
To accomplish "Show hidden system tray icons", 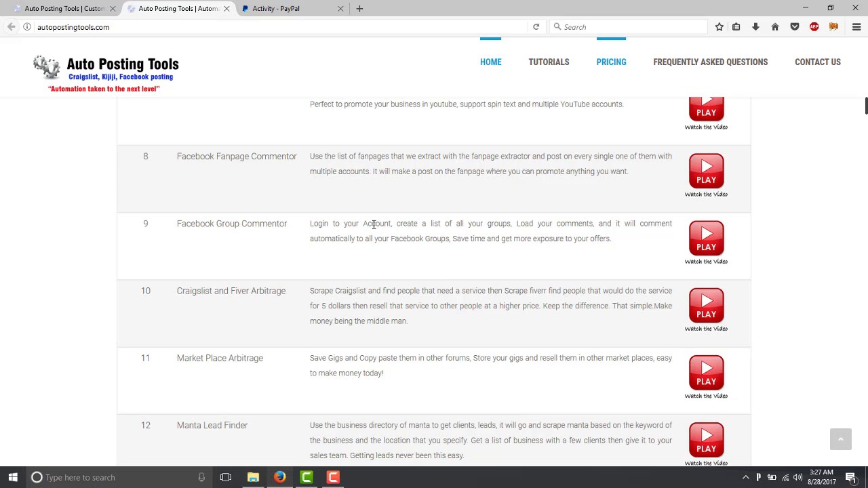I will [x=745, y=477].
